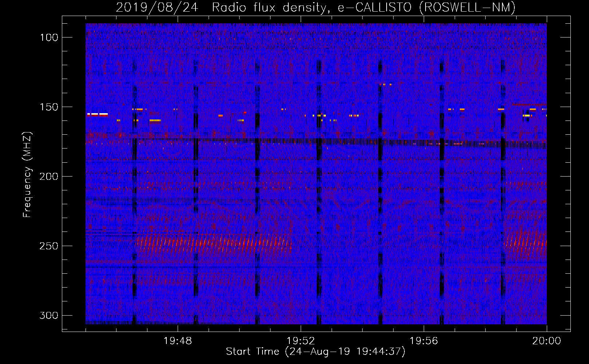Click the plot title 'Radio flux density, e-CALLISTO (ROSWELL-NM)'
The height and width of the screenshot is (364, 589).
(364, 7)
